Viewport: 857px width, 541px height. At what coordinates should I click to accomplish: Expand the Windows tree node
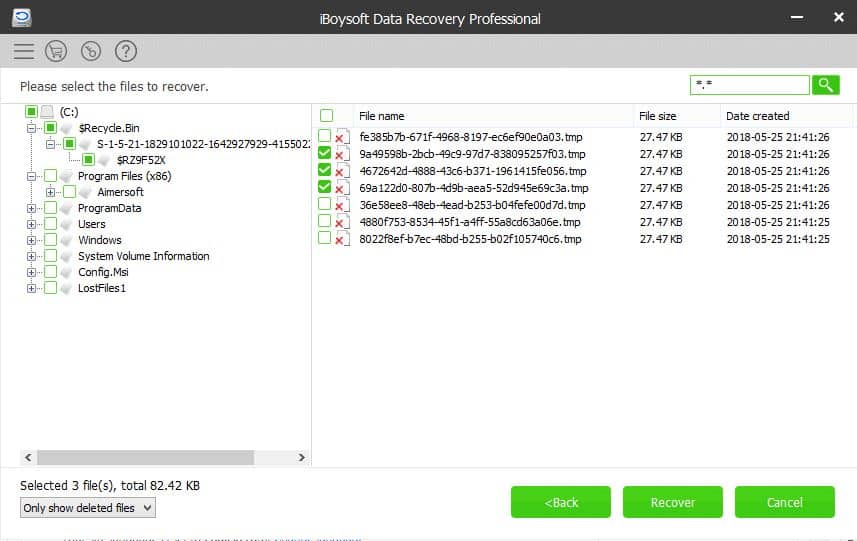[31, 240]
